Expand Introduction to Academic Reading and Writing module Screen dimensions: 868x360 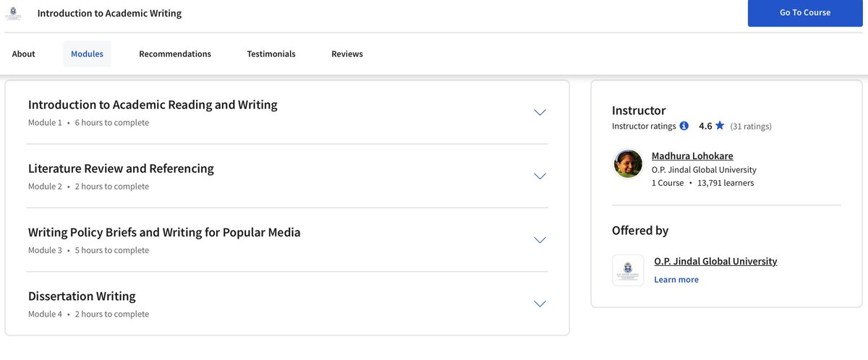click(x=540, y=112)
